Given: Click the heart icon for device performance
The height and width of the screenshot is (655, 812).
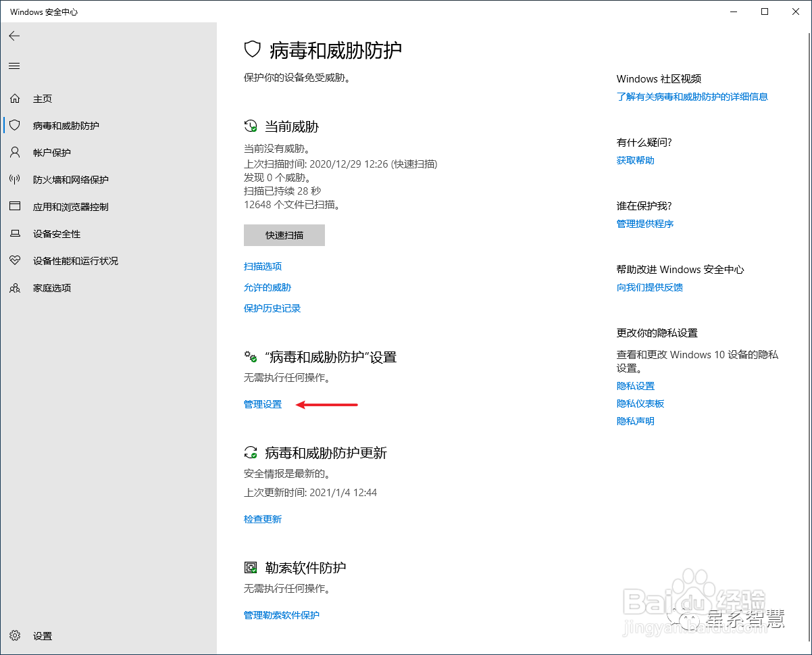Looking at the screenshot, I should [15, 260].
